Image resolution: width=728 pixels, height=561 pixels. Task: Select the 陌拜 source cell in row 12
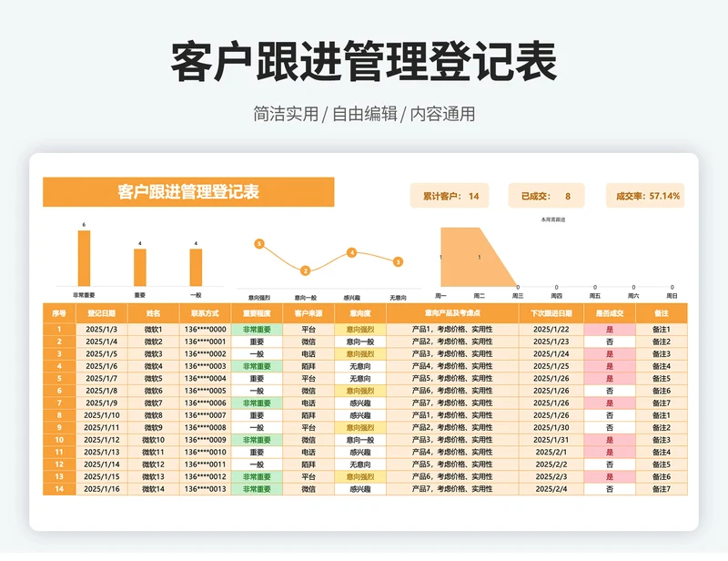pos(308,464)
